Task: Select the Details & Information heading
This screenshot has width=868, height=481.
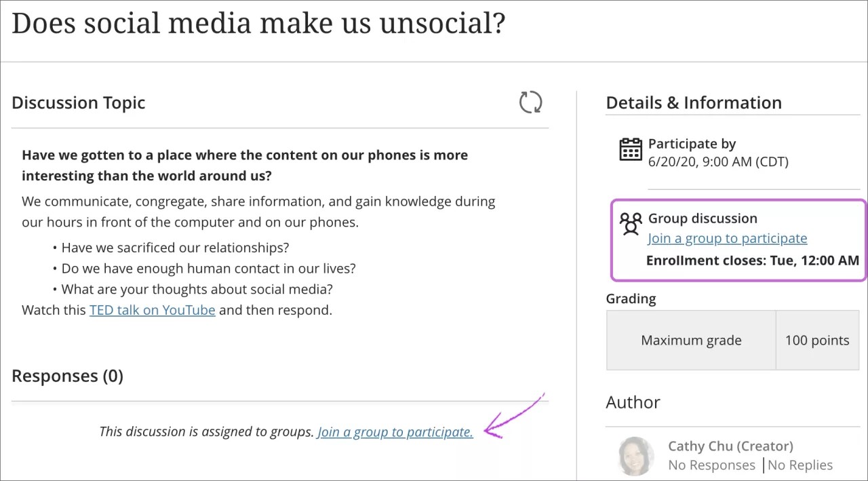Action: coord(694,102)
